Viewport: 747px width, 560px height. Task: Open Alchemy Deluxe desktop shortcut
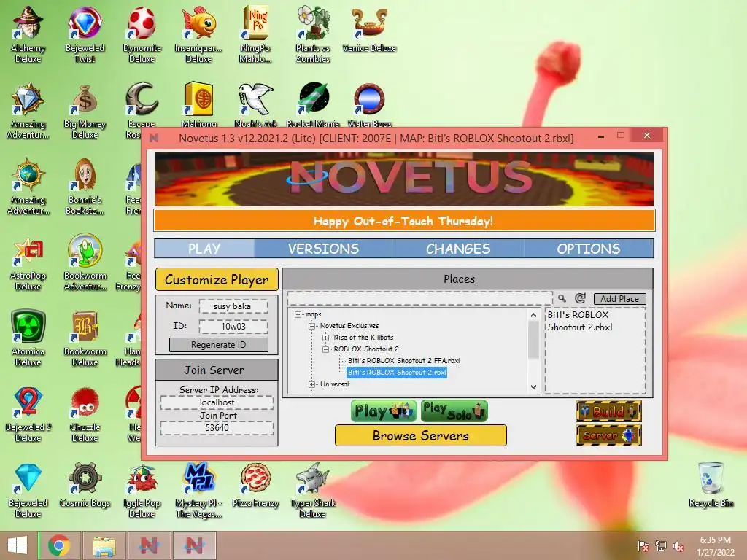pos(28,34)
